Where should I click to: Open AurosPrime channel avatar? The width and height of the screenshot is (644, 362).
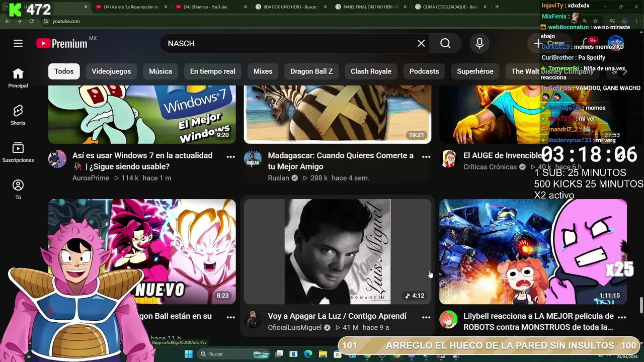coord(57,159)
